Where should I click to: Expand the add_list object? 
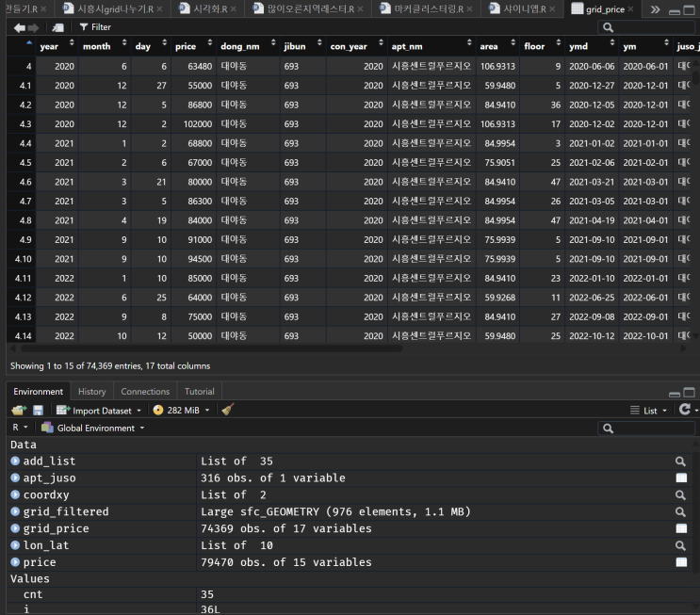[15, 461]
